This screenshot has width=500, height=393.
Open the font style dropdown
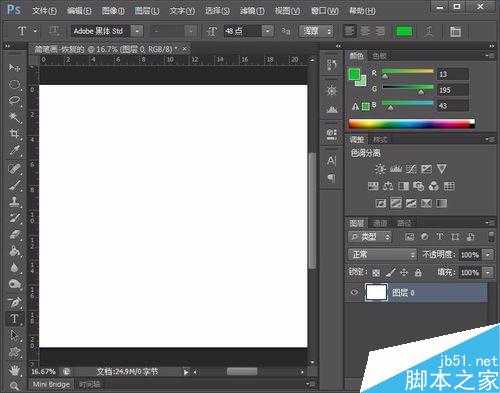pos(191,31)
